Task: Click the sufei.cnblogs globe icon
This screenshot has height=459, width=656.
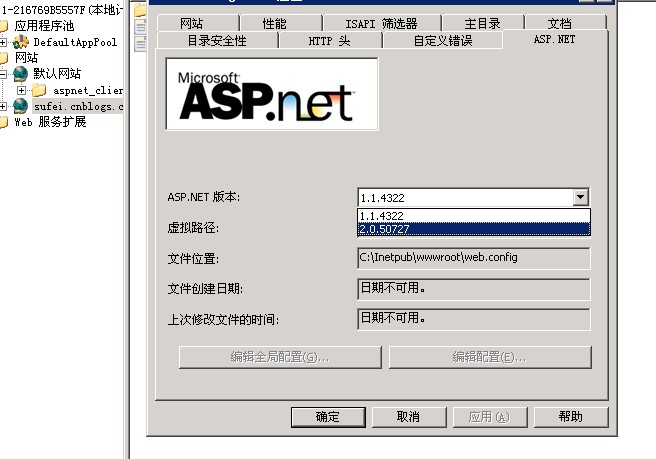Action: pyautogui.click(x=20, y=106)
